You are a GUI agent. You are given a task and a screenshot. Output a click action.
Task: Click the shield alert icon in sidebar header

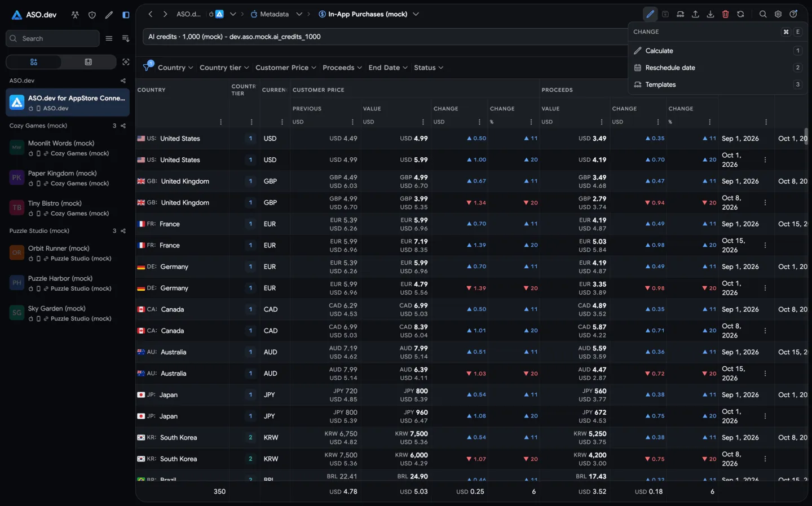tap(92, 15)
